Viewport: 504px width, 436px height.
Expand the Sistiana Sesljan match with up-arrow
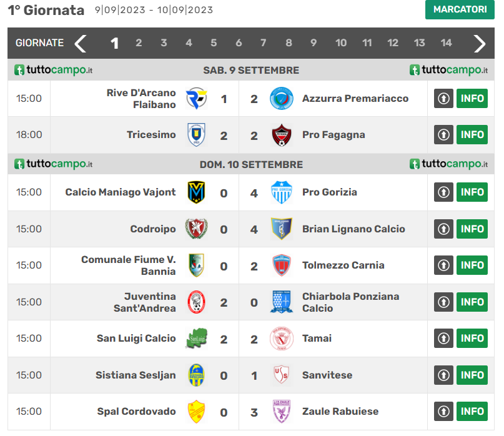(443, 375)
